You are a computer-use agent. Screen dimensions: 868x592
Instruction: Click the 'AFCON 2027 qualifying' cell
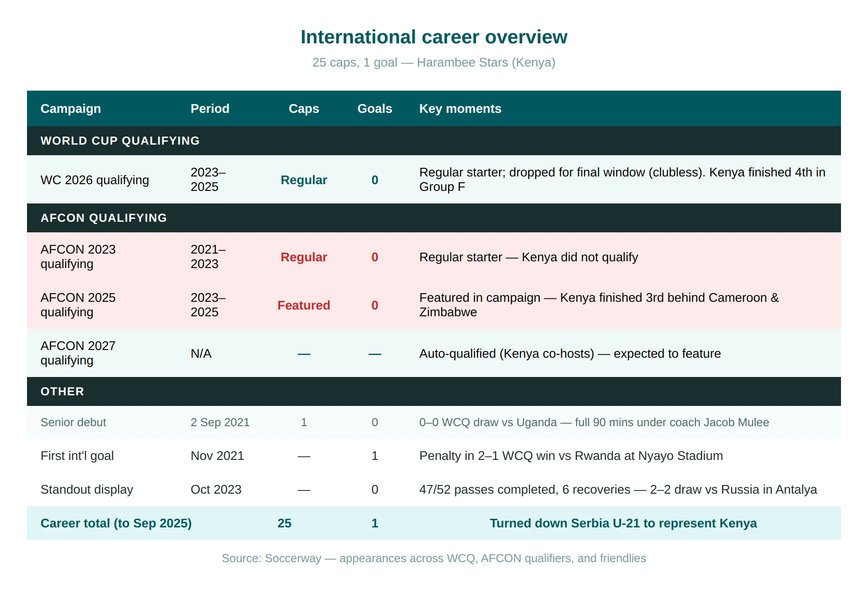pyautogui.click(x=78, y=353)
